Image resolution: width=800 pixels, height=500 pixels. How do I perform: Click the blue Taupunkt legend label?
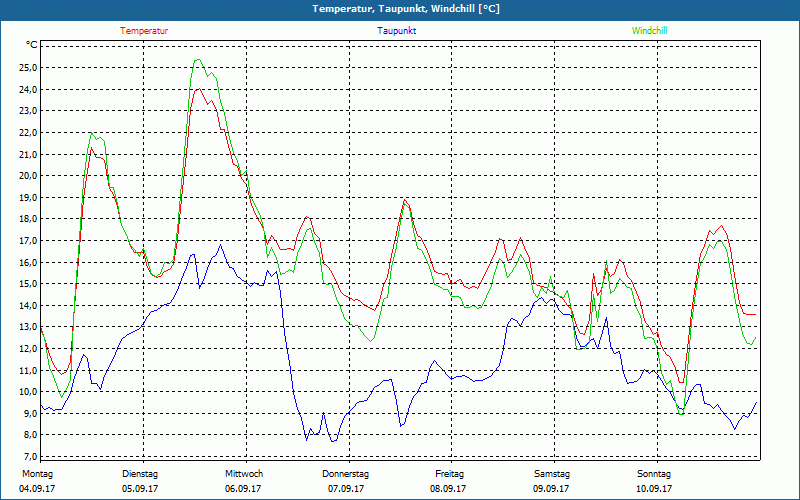coord(396,31)
